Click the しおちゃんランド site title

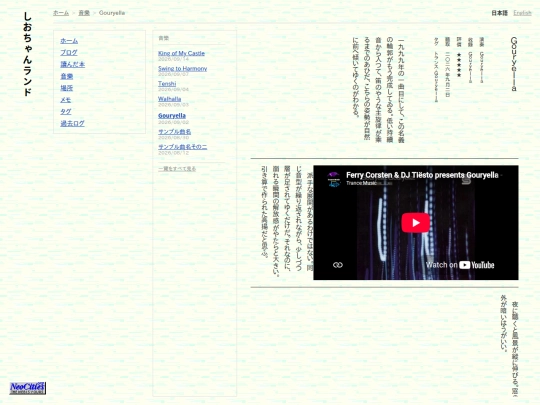coord(28,54)
